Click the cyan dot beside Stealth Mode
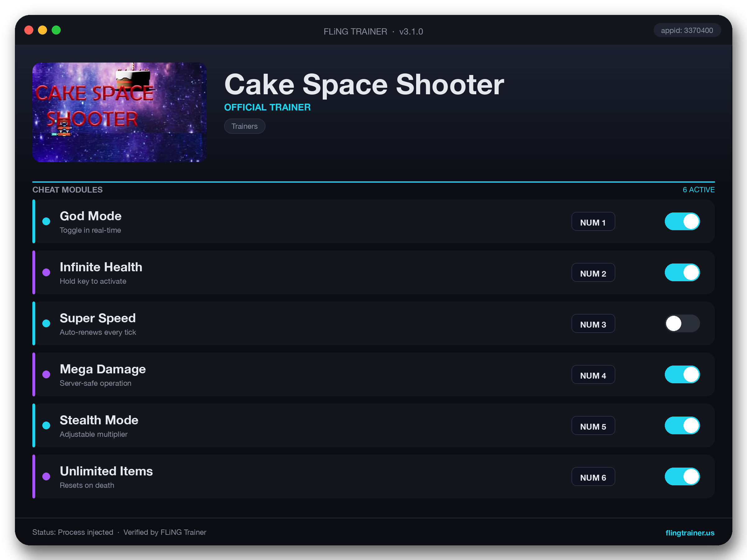747x560 pixels. coord(46,425)
